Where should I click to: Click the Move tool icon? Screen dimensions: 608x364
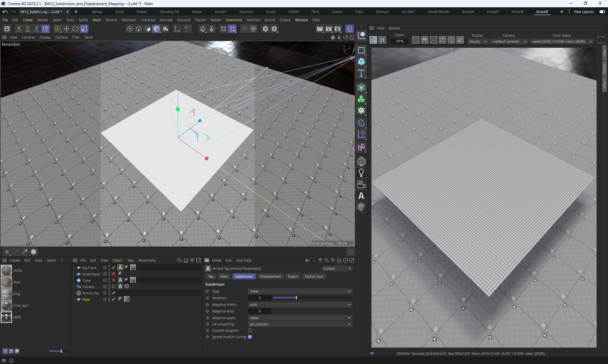(66, 29)
